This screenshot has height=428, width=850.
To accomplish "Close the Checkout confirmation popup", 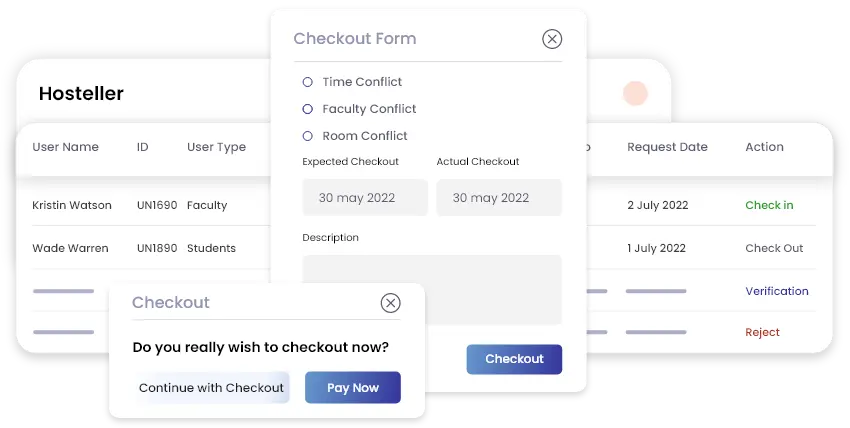I will [391, 303].
